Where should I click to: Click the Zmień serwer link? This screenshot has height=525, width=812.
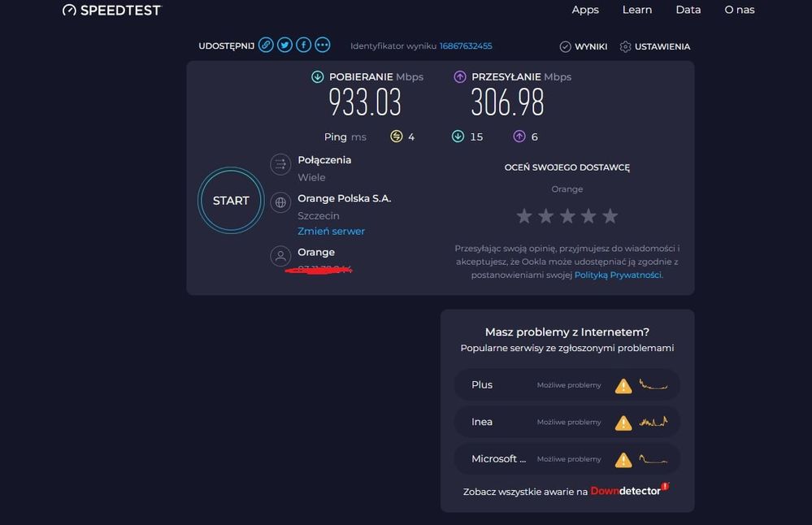click(331, 232)
